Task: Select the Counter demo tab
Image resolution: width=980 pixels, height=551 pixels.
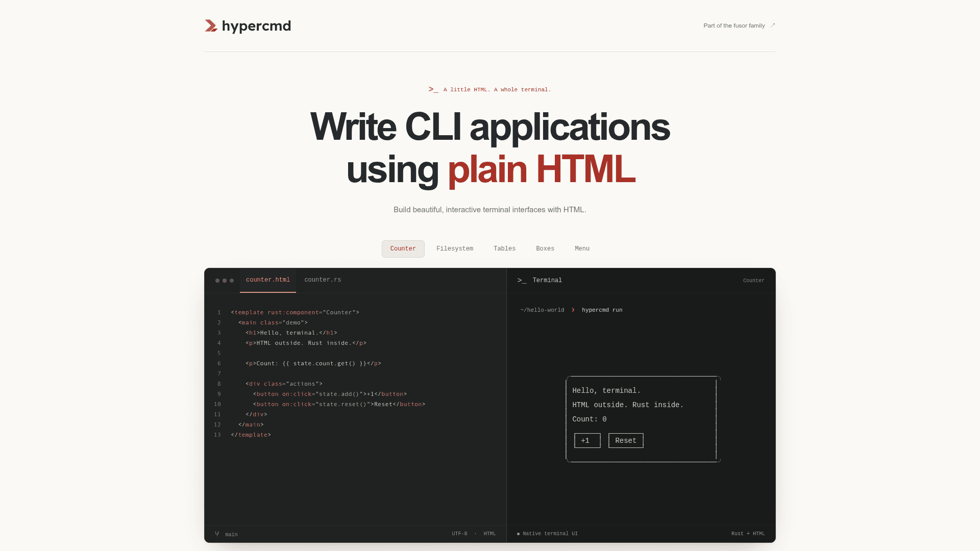Action: point(403,249)
